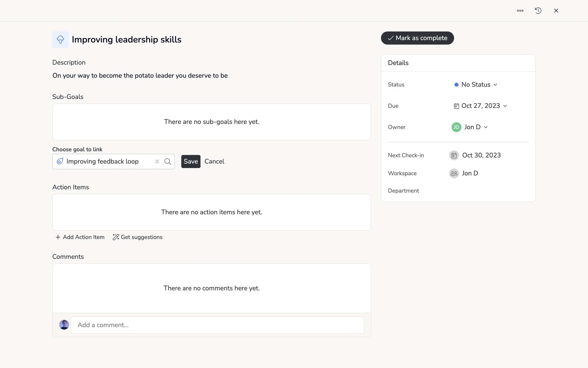The height and width of the screenshot is (368, 588).
Task: Add a new Action Item
Action: pos(80,237)
